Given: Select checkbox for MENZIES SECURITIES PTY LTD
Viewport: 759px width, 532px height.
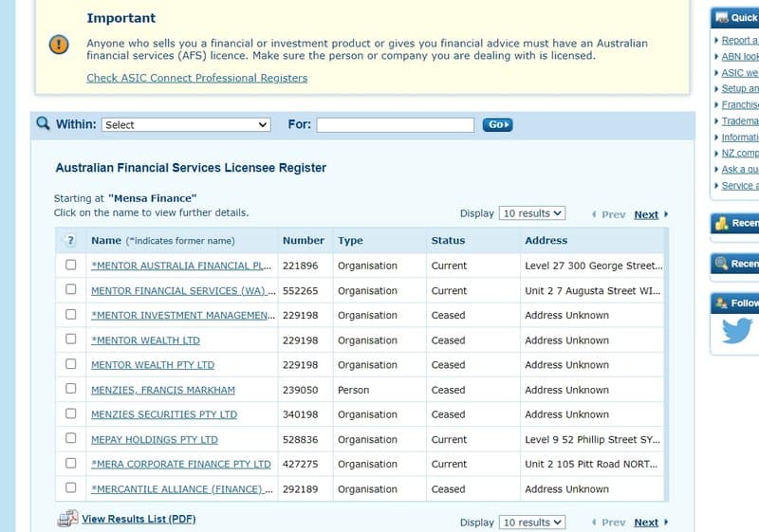Looking at the screenshot, I should (70, 413).
